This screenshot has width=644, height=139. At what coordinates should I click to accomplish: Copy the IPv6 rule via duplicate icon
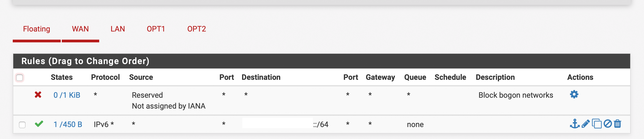[597, 124]
